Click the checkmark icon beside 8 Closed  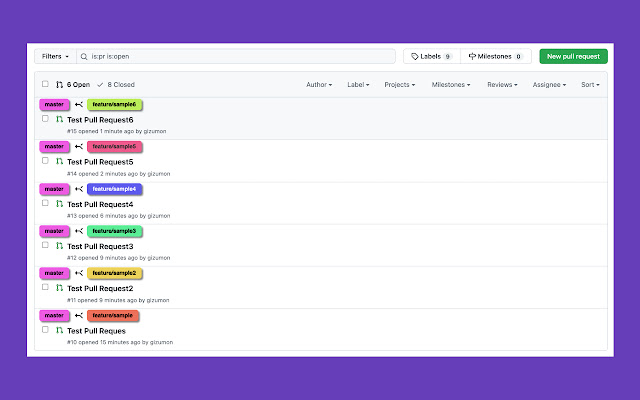pos(100,84)
